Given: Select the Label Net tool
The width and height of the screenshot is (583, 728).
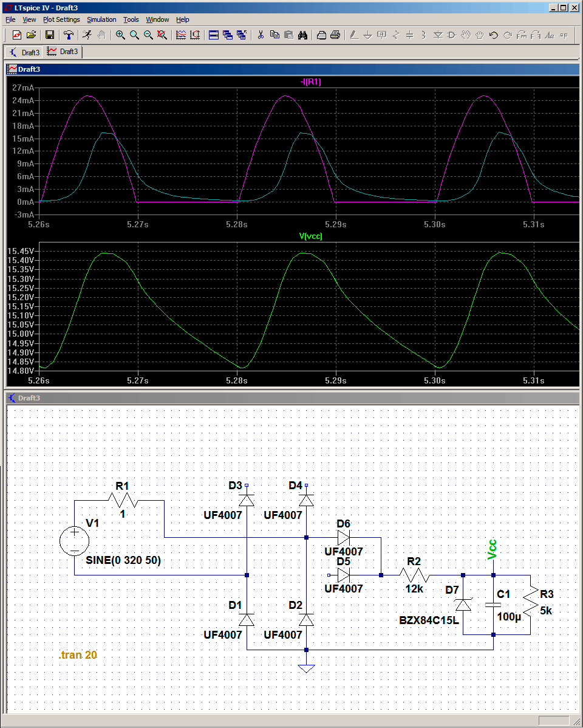Looking at the screenshot, I should point(381,35).
